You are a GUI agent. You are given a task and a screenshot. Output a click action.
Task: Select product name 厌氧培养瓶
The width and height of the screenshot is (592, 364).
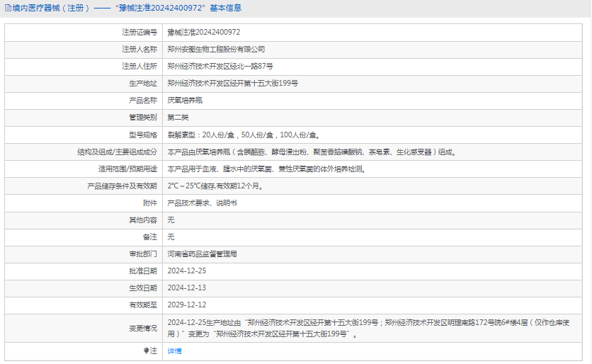tap(185, 101)
